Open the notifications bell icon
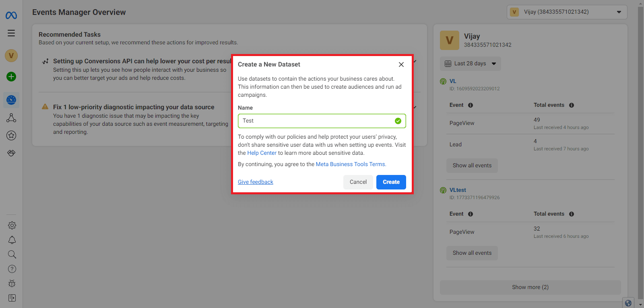The height and width of the screenshot is (308, 644). (12, 240)
